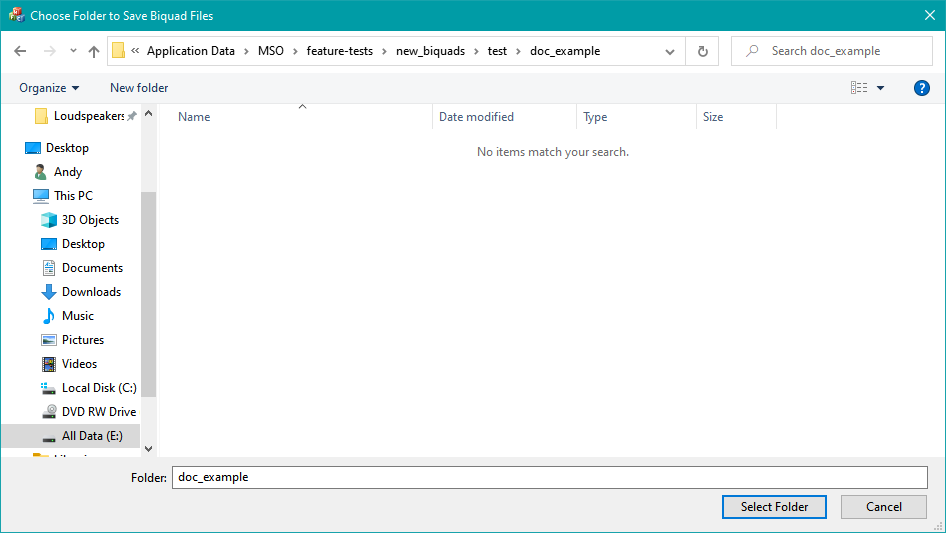This screenshot has width=946, height=533.
Task: Open the Music folder
Action: coord(68,316)
